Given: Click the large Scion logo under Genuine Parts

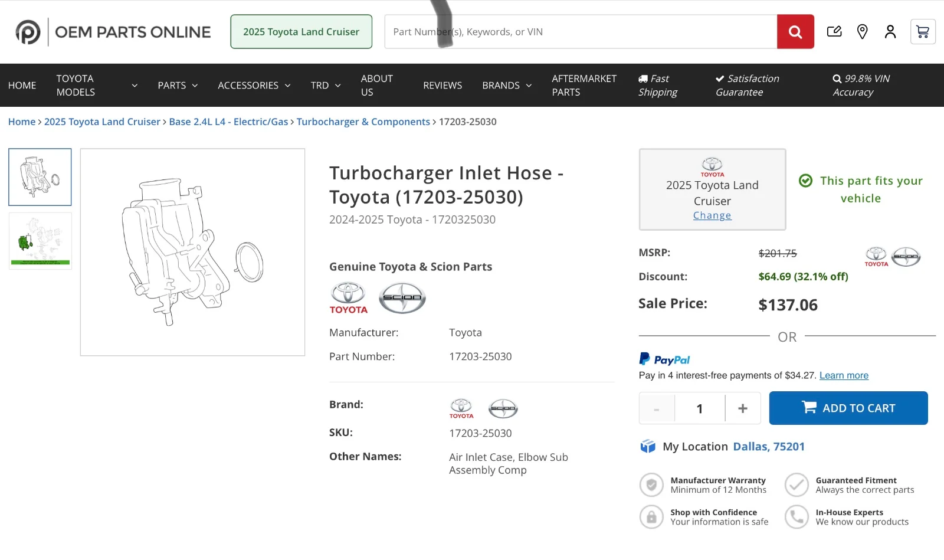Looking at the screenshot, I should click(x=402, y=297).
